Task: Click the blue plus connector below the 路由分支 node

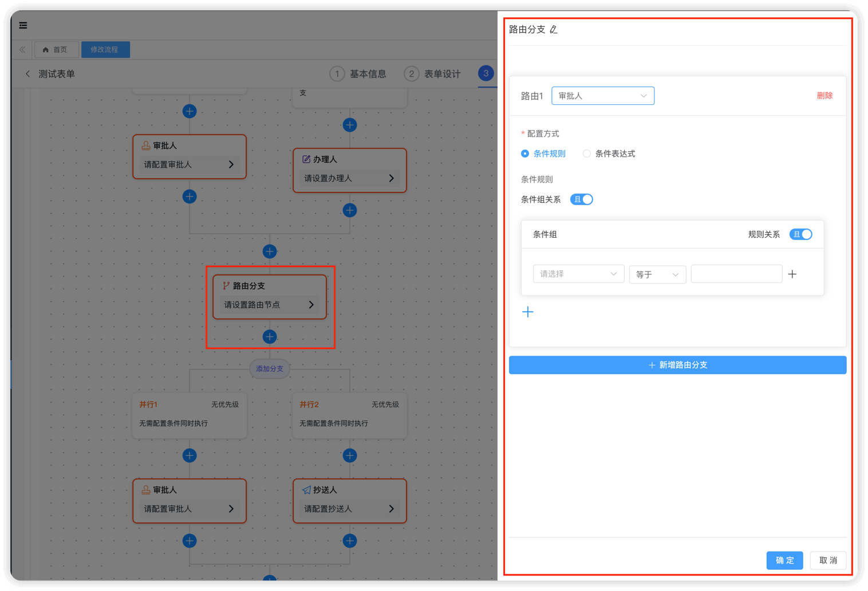Action: pos(269,337)
